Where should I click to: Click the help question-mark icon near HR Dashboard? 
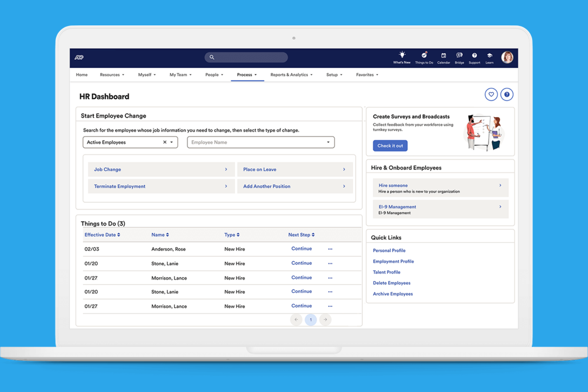[x=507, y=94]
